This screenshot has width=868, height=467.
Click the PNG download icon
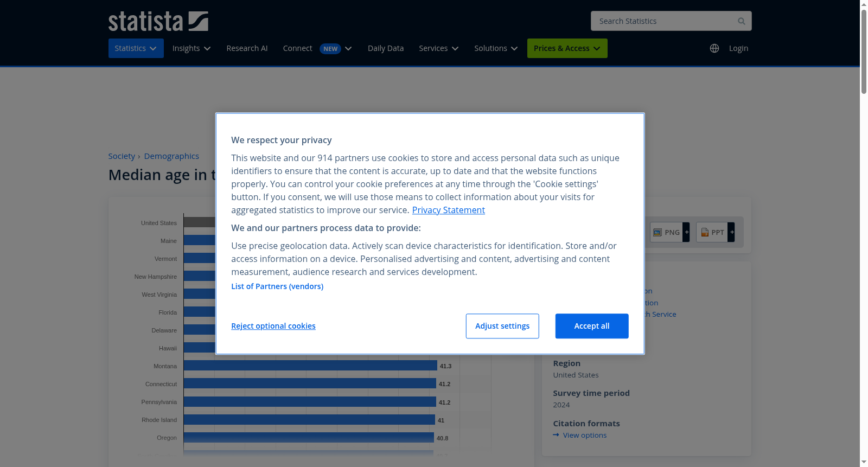click(x=658, y=232)
